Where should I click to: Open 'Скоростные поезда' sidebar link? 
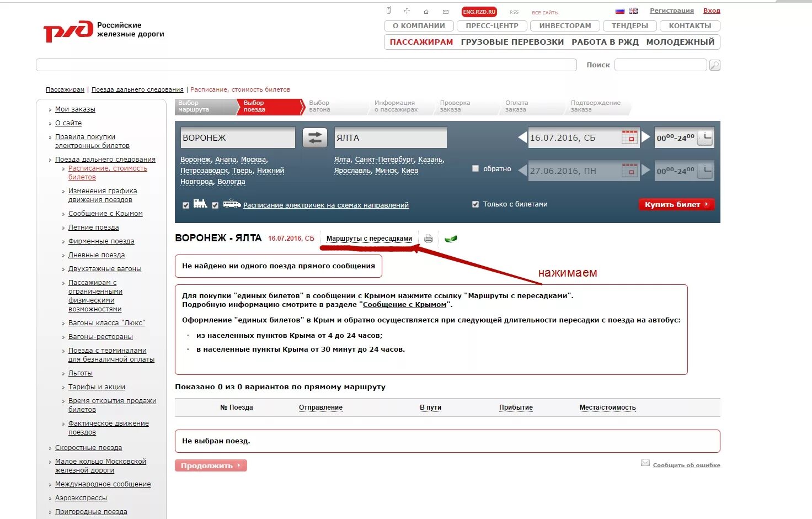(88, 448)
